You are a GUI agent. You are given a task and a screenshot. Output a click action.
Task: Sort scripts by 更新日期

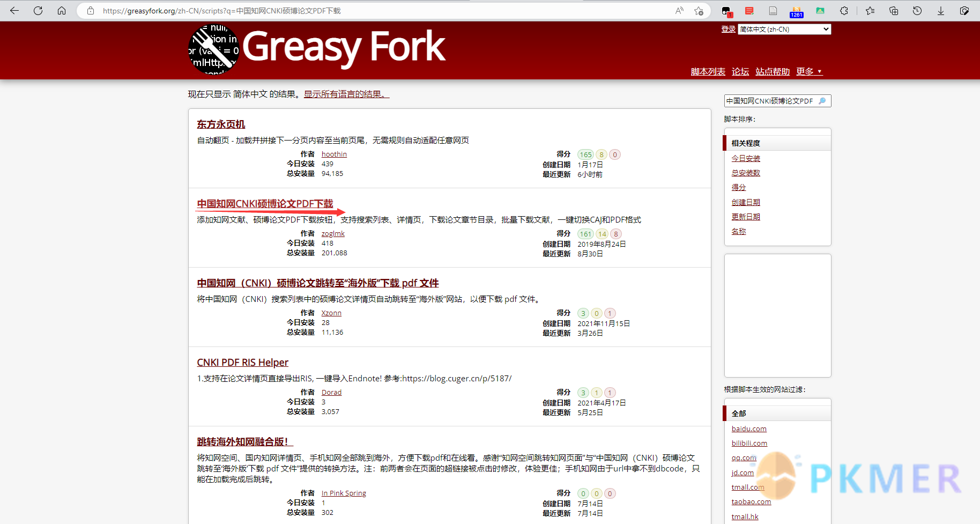pos(746,217)
